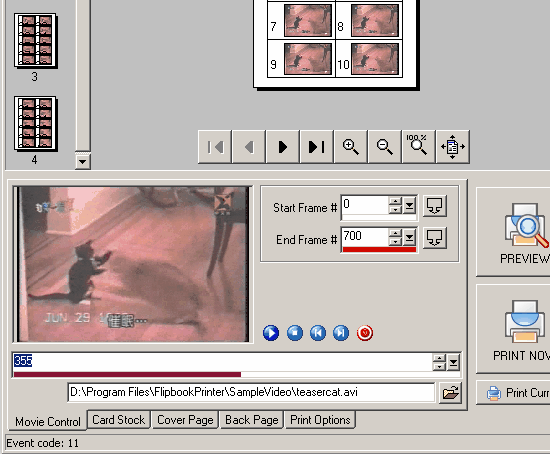Open the current frame position dropdown
The image size is (550, 454).
(453, 362)
